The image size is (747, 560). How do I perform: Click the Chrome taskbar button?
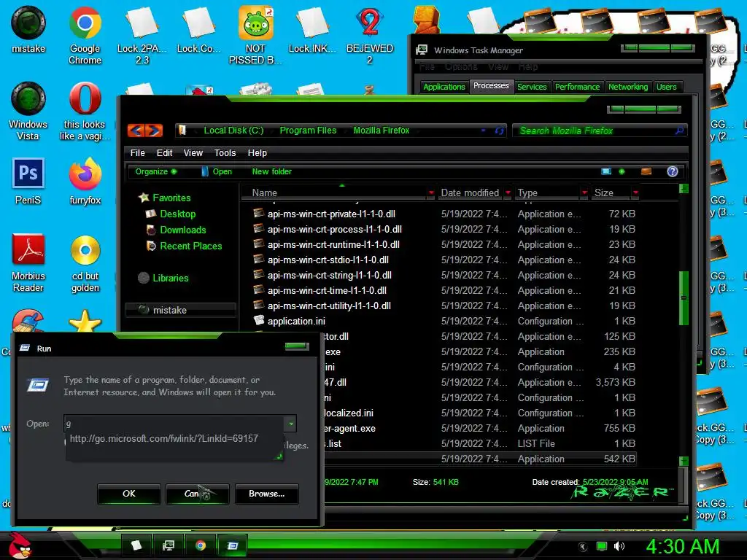click(201, 545)
